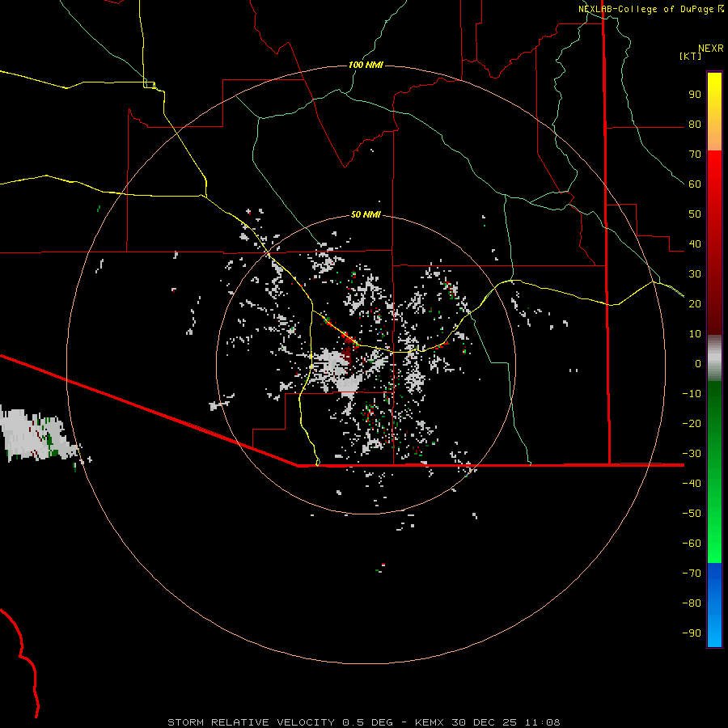The height and width of the screenshot is (728, 728).
Task: Click the orange 70-80 segment of color bar
Action: (x=714, y=138)
